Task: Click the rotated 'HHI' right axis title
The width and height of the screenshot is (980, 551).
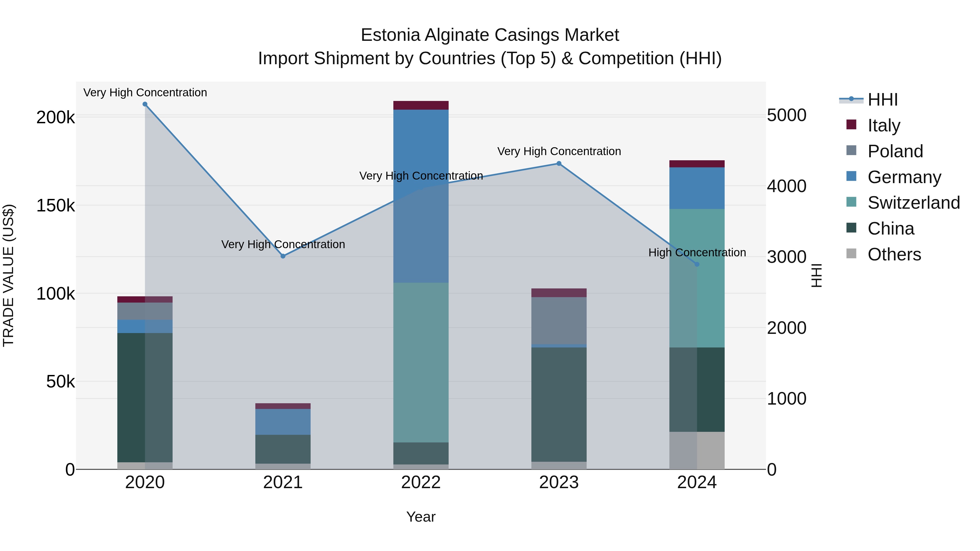Action: (817, 275)
